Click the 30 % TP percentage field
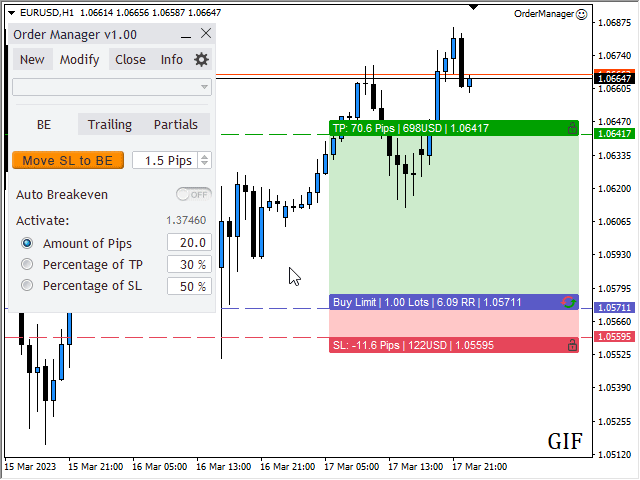This screenshot has height=480, width=640. [x=189, y=264]
